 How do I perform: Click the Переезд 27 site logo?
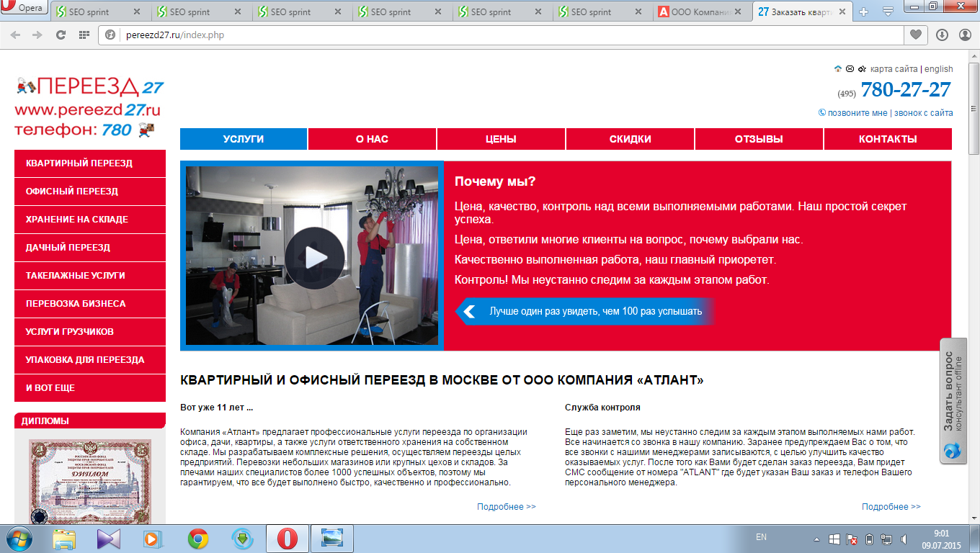89,108
